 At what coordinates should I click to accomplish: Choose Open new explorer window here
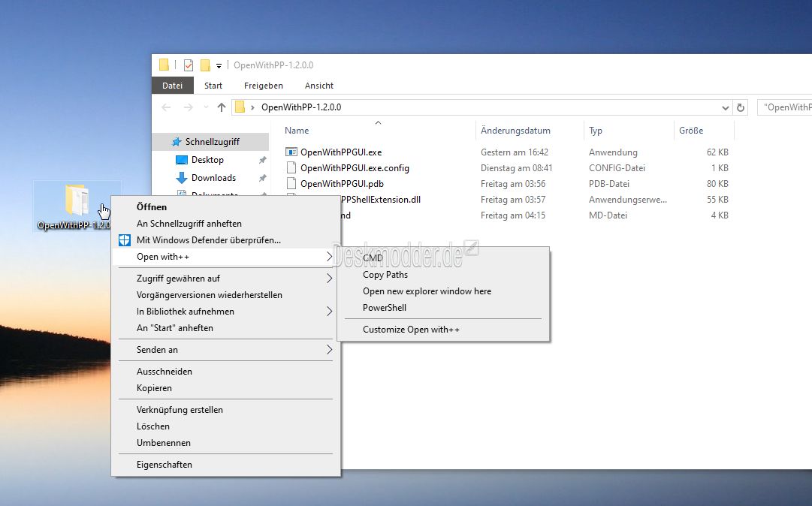tap(443, 291)
